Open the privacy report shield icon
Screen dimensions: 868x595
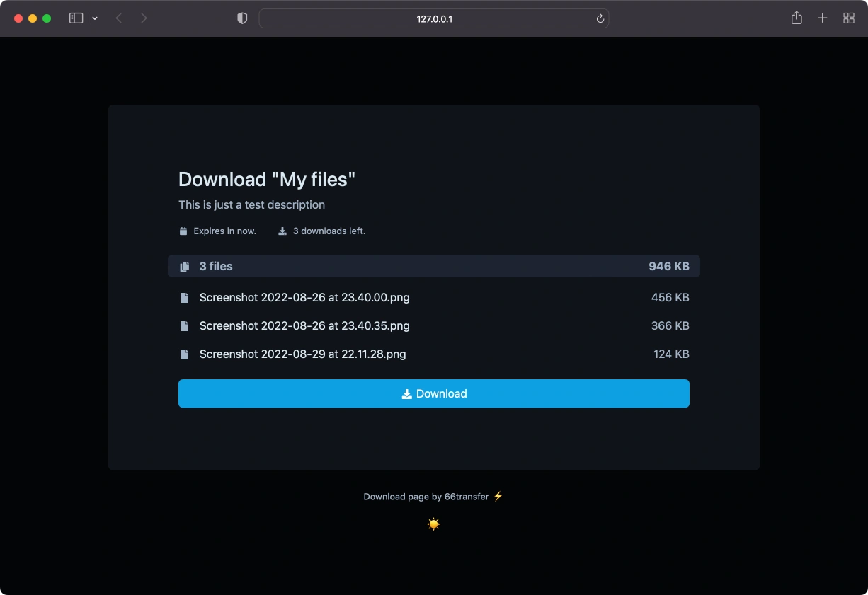click(242, 18)
